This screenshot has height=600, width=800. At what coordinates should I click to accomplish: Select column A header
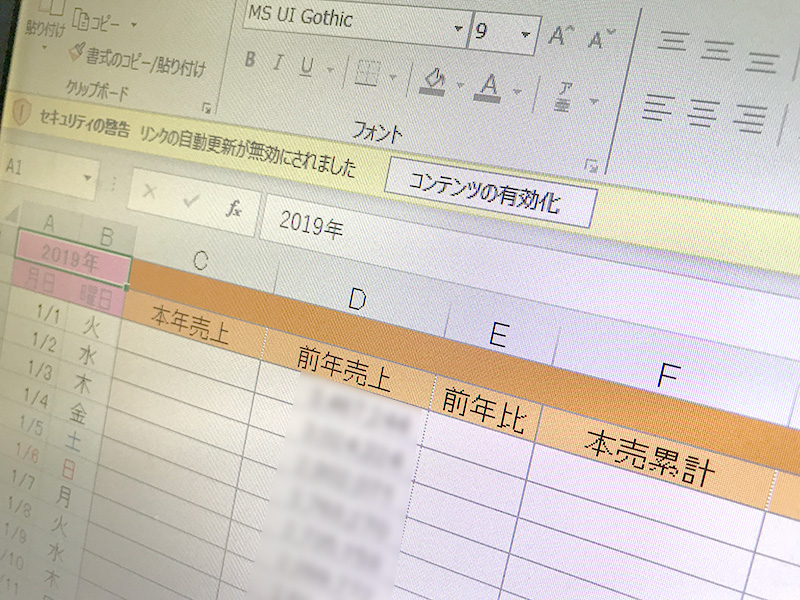coord(49,222)
